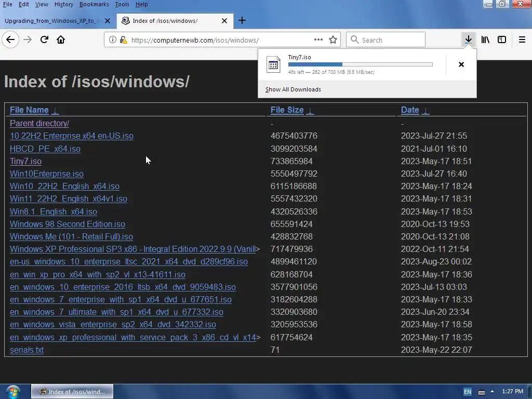Open the View menu
Viewport: 532px width, 399px height.
42,4
